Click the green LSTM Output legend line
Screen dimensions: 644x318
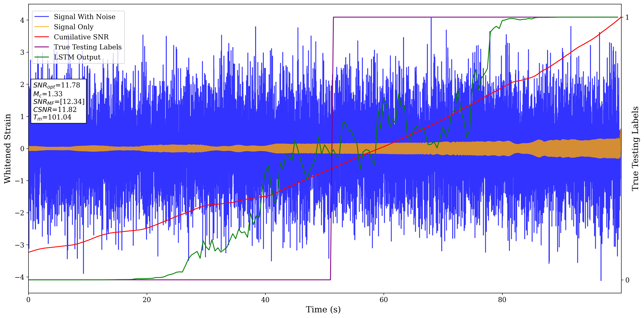pos(42,57)
